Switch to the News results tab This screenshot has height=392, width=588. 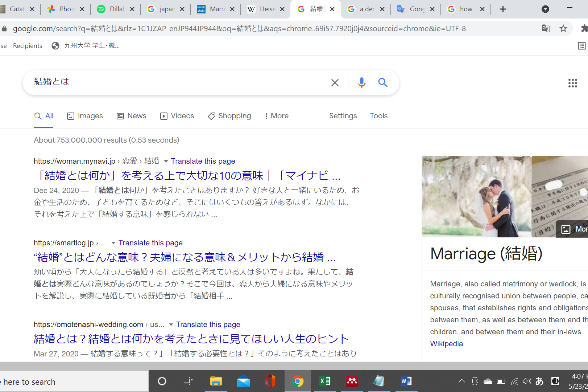[131, 116]
